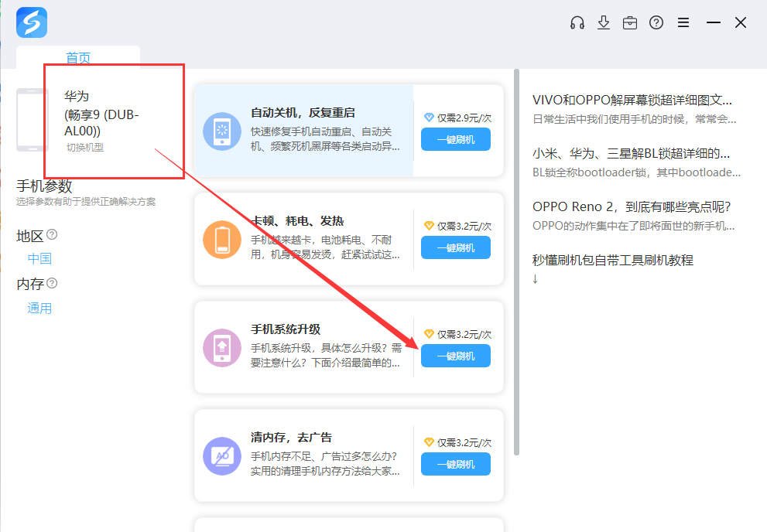Viewport: 767px width, 532px height.
Task: Open the toolbox briefcase icon
Action: [x=630, y=22]
